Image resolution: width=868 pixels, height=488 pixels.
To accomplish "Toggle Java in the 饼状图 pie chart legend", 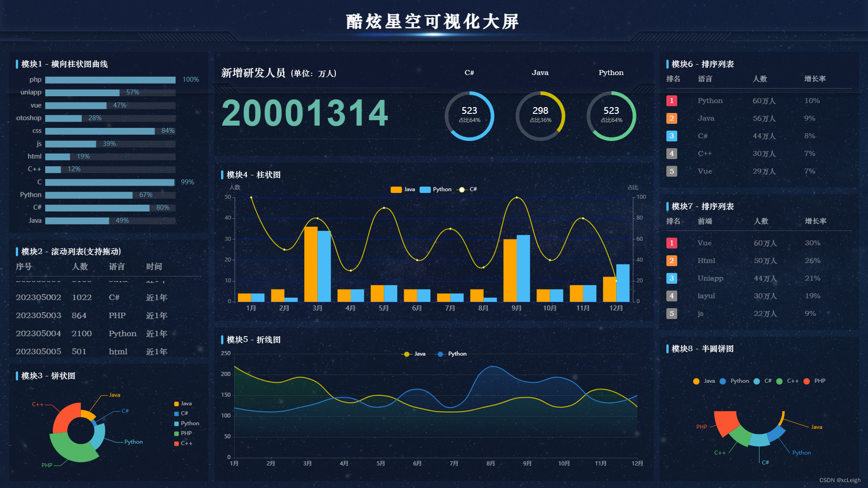I will click(183, 404).
